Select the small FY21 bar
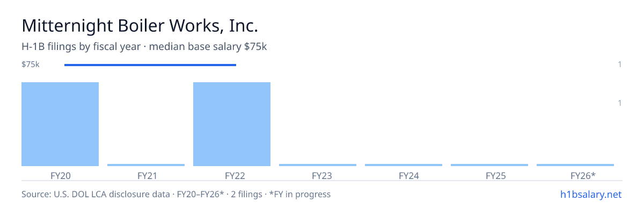Screen dimensions: 644x215 (146, 165)
